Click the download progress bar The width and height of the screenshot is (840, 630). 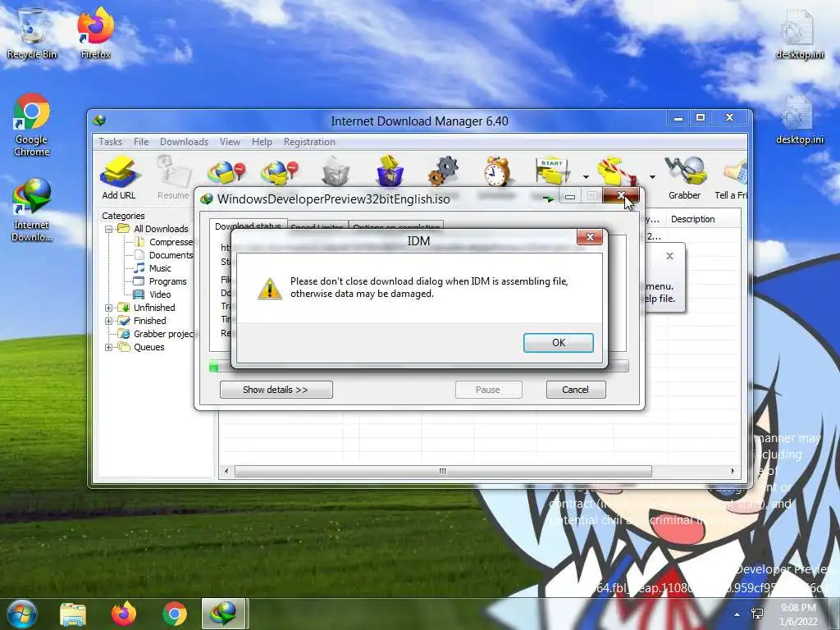(419, 367)
